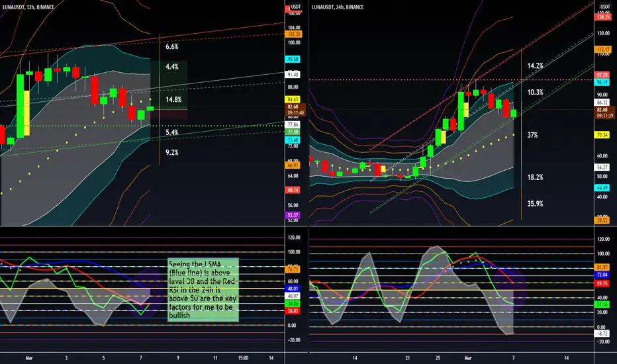Click the 82.68 current price tag on the 24h chart
This screenshot has height=364, width=617.
point(604,113)
